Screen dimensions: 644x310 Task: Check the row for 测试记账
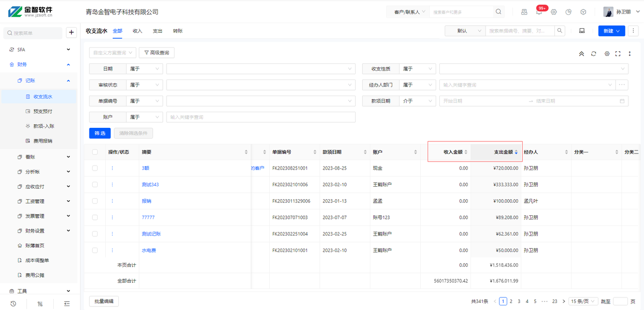click(x=95, y=234)
